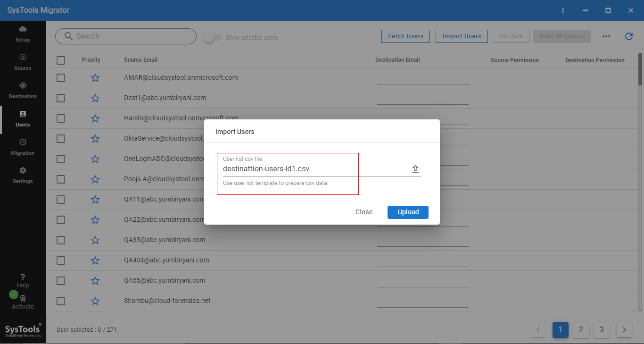
Task: Click the Upload button in dialog
Action: tap(408, 212)
